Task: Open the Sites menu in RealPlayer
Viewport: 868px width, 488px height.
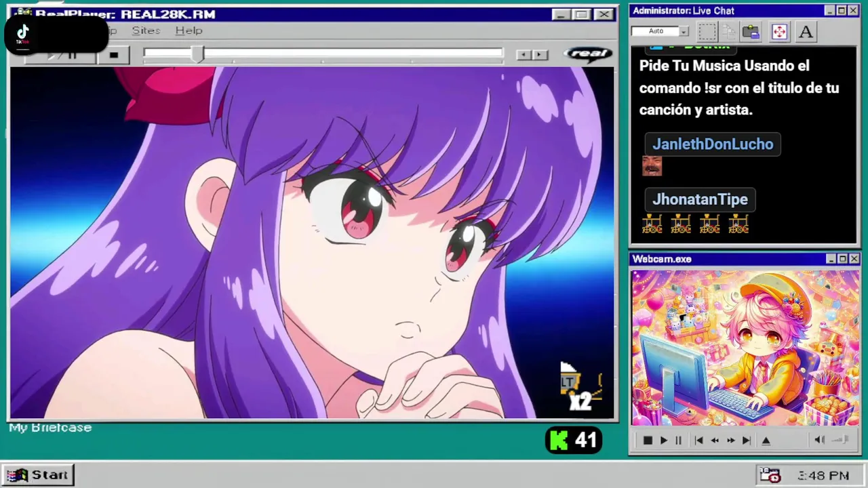Action: (x=146, y=30)
